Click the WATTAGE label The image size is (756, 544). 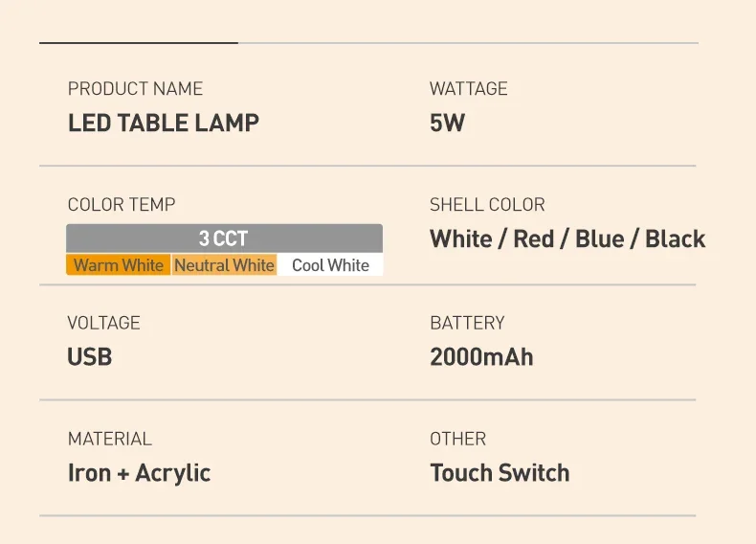[469, 89]
